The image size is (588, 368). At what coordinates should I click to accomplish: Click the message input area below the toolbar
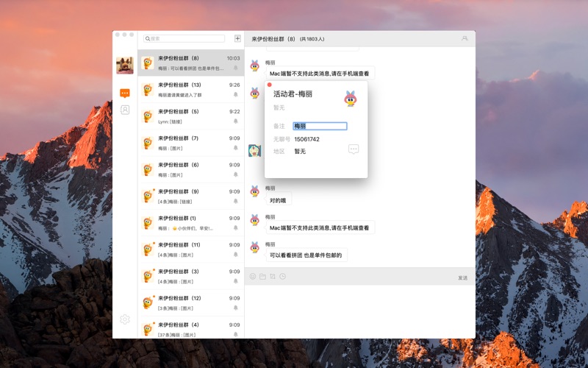[360, 311]
